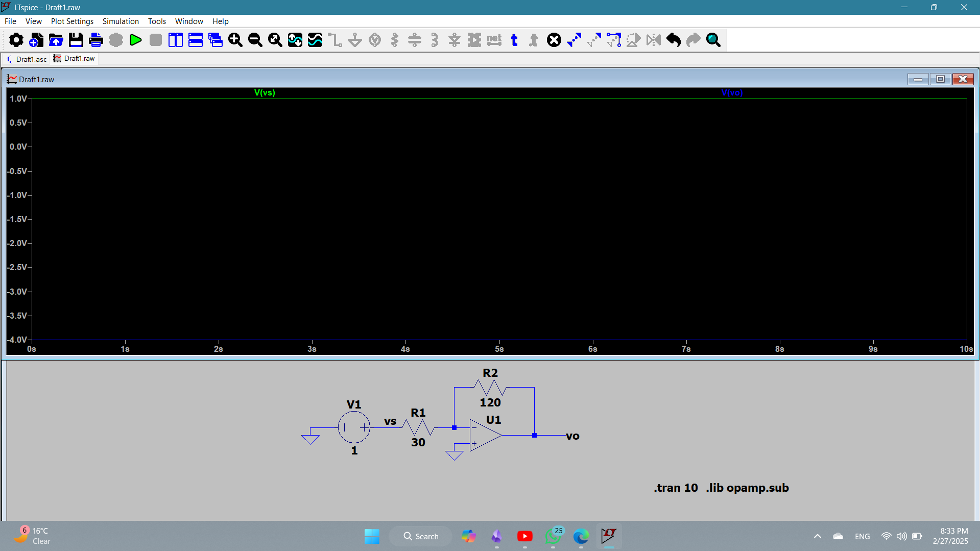Click the taskbar Search box
The width and height of the screenshot is (980, 551).
coord(420,536)
